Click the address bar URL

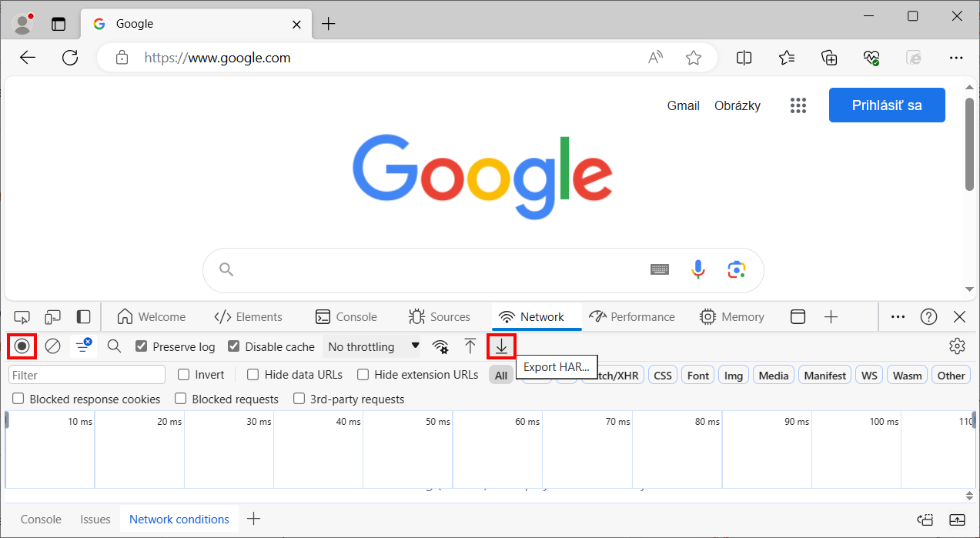218,58
